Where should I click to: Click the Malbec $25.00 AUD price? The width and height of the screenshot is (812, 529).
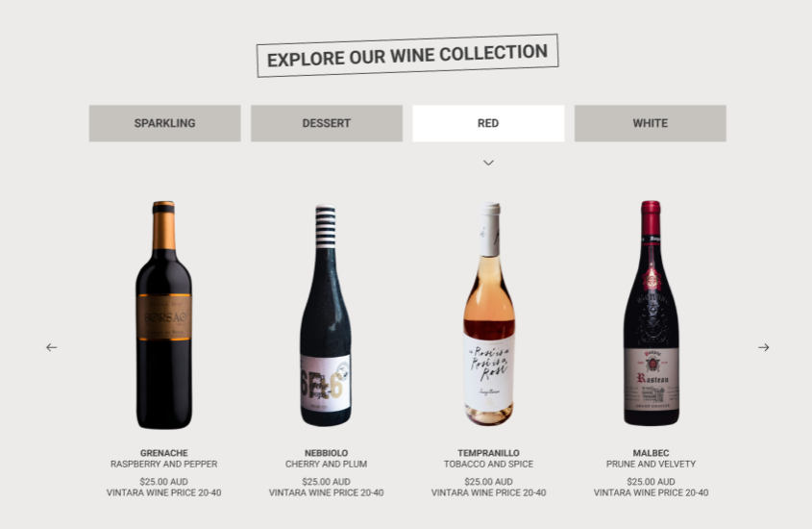coord(651,482)
